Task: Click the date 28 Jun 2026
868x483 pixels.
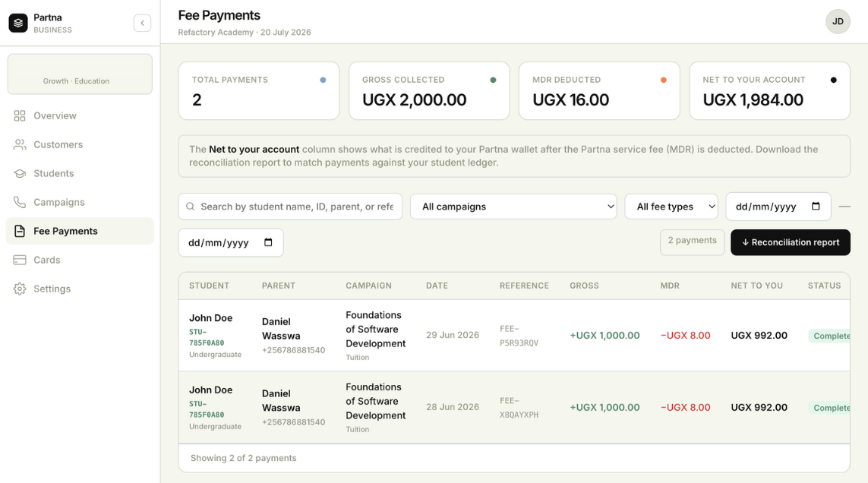Action: pyautogui.click(x=453, y=407)
